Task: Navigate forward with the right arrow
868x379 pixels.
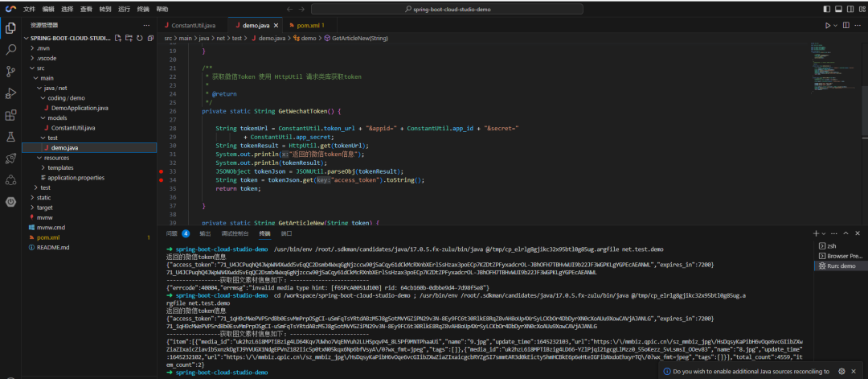Action: [x=301, y=9]
